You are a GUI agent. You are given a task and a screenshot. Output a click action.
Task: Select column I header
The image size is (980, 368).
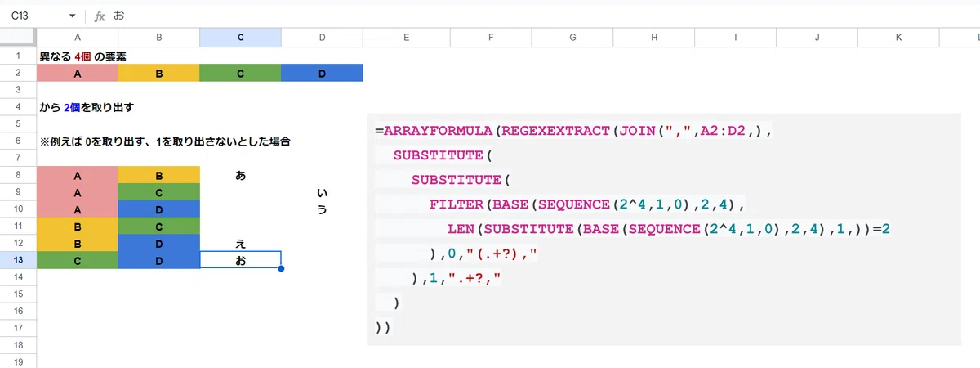coord(735,38)
